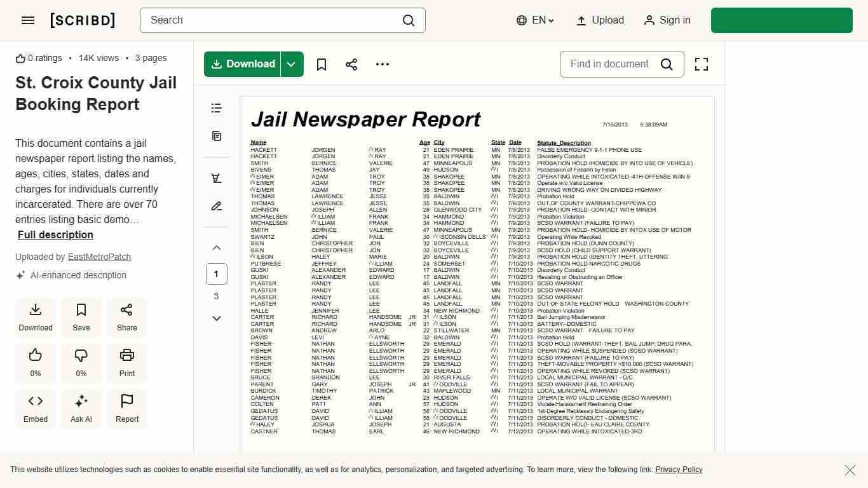The height and width of the screenshot is (488, 868).
Task: Open more options with the ellipsis icon
Action: click(382, 64)
